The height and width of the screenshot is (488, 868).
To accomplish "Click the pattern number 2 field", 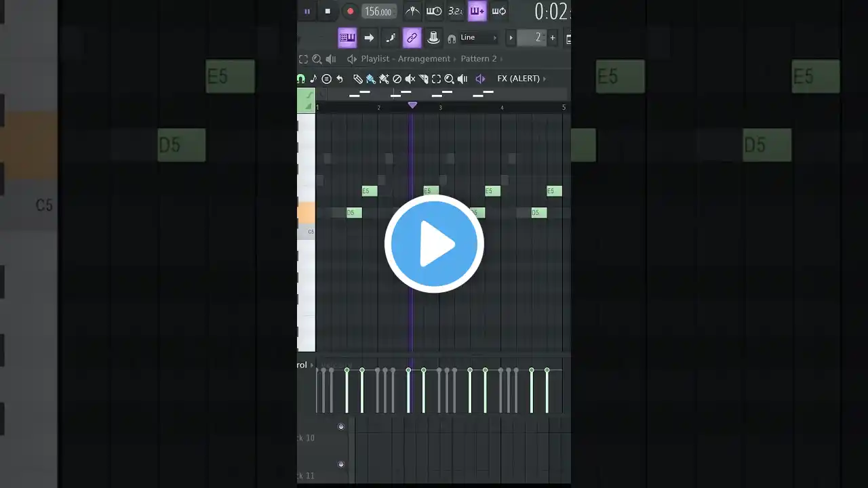I will [x=532, y=37].
